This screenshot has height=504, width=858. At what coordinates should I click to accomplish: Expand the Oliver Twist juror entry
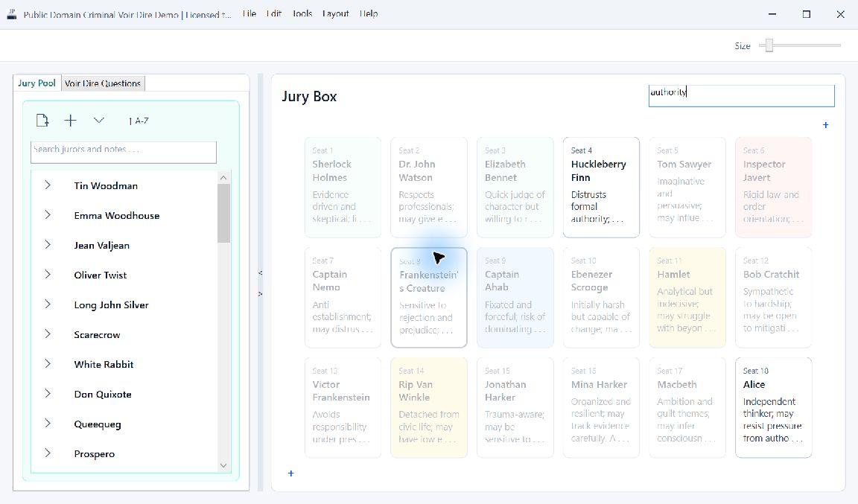point(48,275)
